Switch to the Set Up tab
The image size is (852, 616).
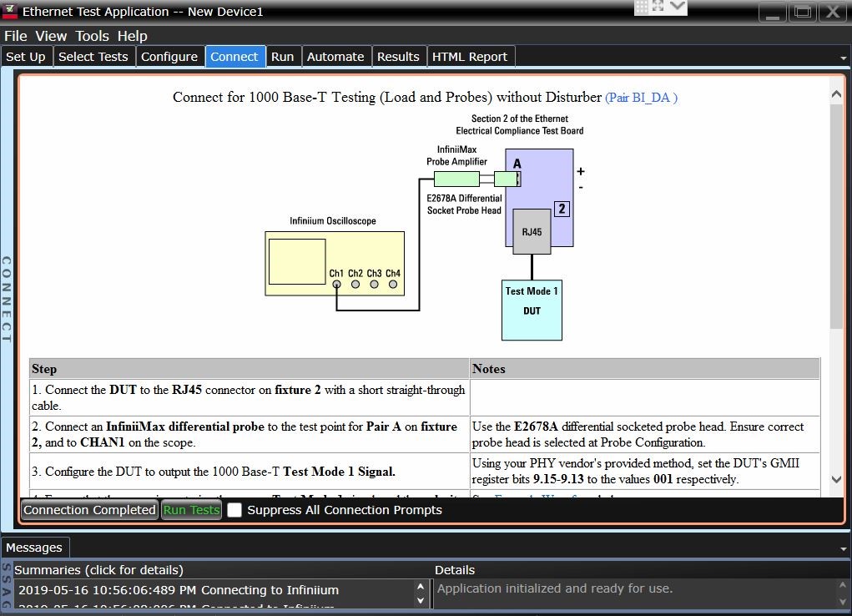[26, 56]
